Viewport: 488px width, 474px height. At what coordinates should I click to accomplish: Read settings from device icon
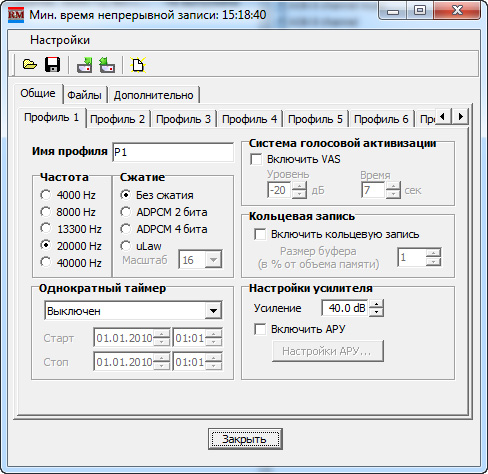click(x=107, y=64)
